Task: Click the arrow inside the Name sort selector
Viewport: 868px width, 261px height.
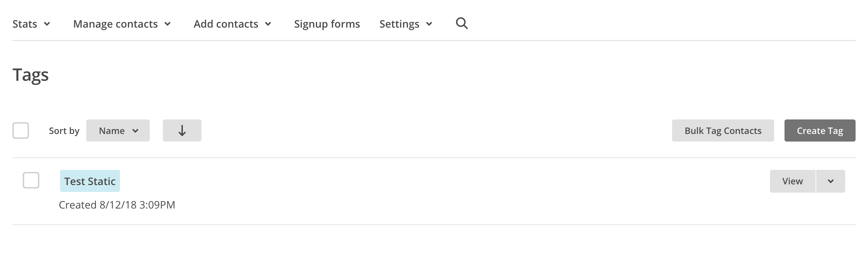Action: [135, 131]
